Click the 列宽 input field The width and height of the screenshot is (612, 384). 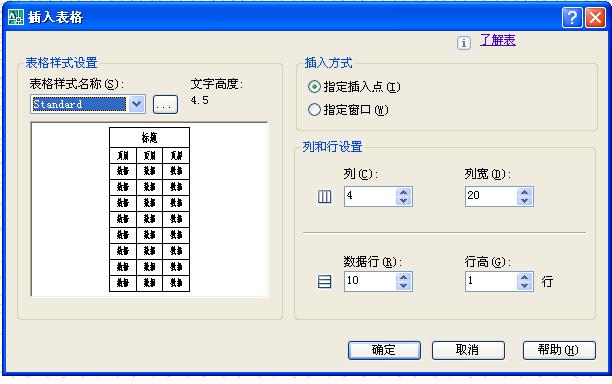(491, 196)
